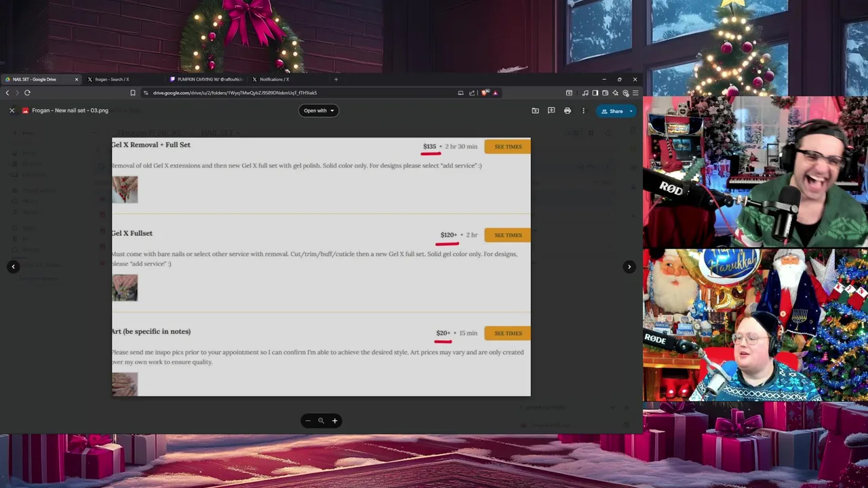
Task: Open the Brave Shields lion icon
Action: [485, 93]
